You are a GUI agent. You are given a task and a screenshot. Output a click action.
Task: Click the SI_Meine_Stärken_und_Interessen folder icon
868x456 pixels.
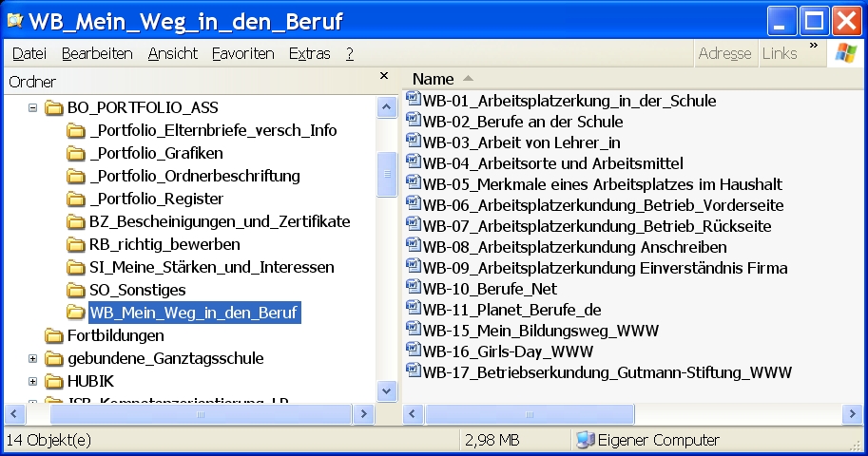76,267
